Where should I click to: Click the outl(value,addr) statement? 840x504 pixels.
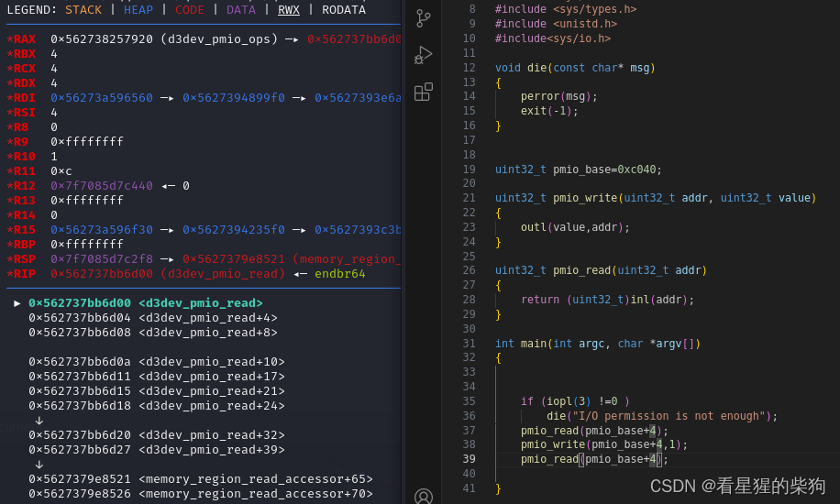pyautogui.click(x=575, y=227)
